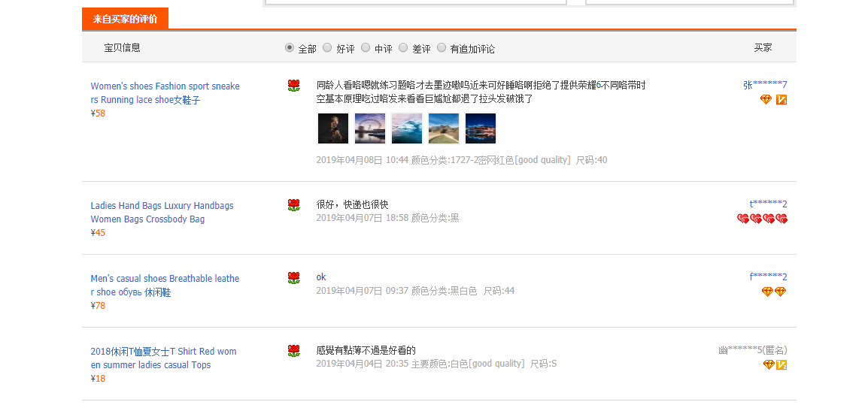Click review text 感覺有點薄不過是好看的
This screenshot has width=868, height=411.
[x=366, y=350]
